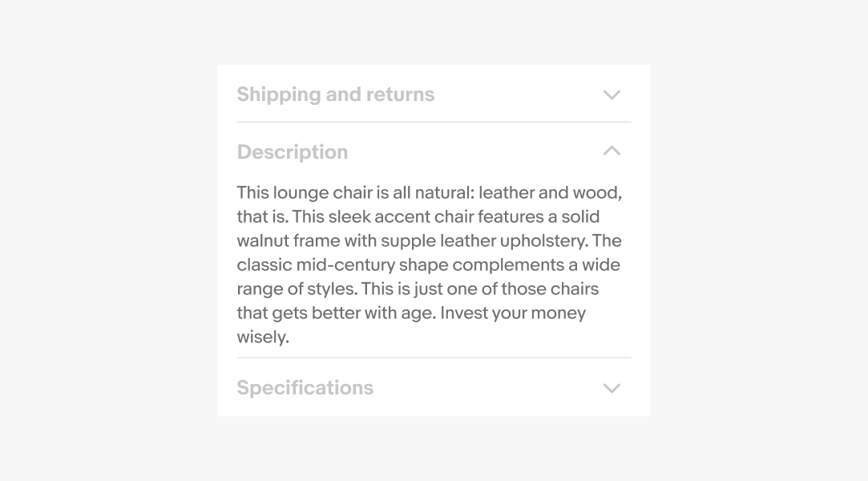Click the word "Invest" in the description
The height and width of the screenshot is (481, 868).
tap(463, 313)
